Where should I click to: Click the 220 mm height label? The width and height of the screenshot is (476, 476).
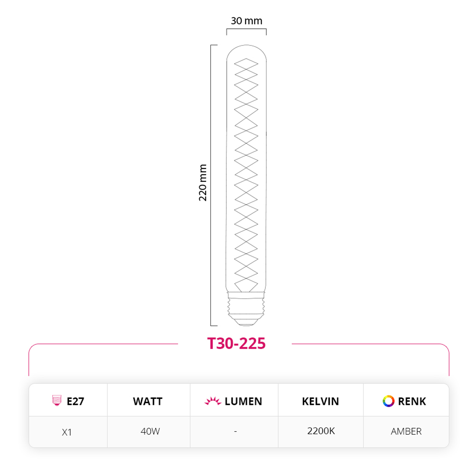pyautogui.click(x=202, y=182)
